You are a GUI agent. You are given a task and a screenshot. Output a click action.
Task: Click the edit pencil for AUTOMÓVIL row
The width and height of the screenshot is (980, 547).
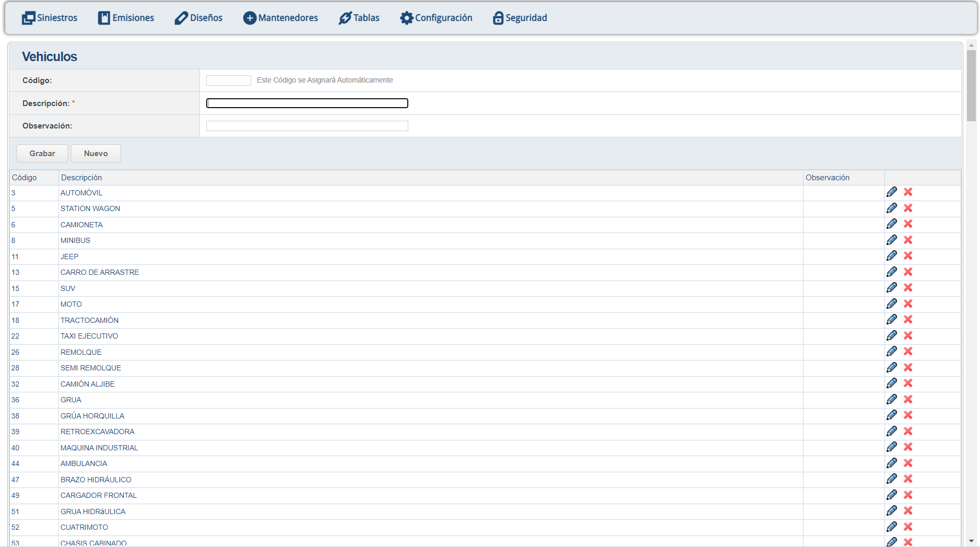tap(891, 192)
